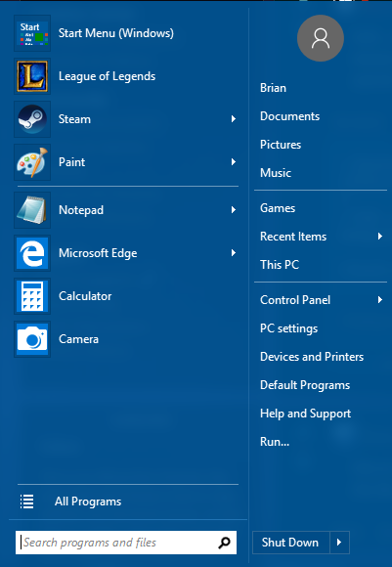The height and width of the screenshot is (567, 392).
Task: Click the Notepad label
Action: (81, 210)
